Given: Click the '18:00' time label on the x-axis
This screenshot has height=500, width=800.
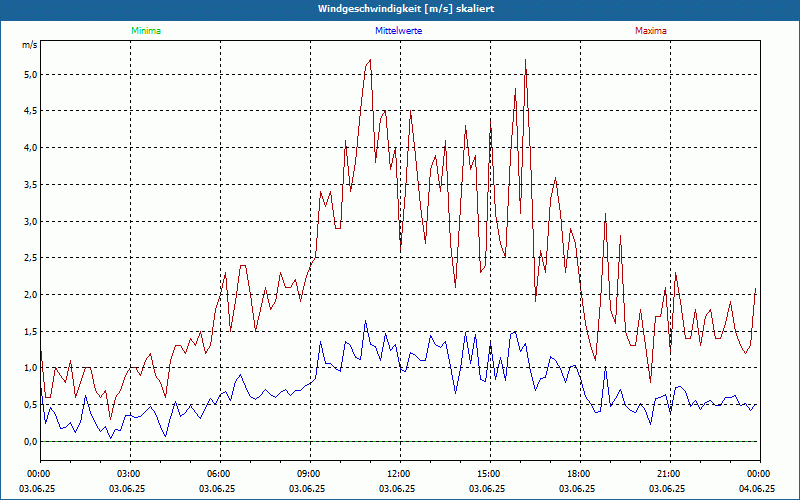Looking at the screenshot, I should click(580, 474).
